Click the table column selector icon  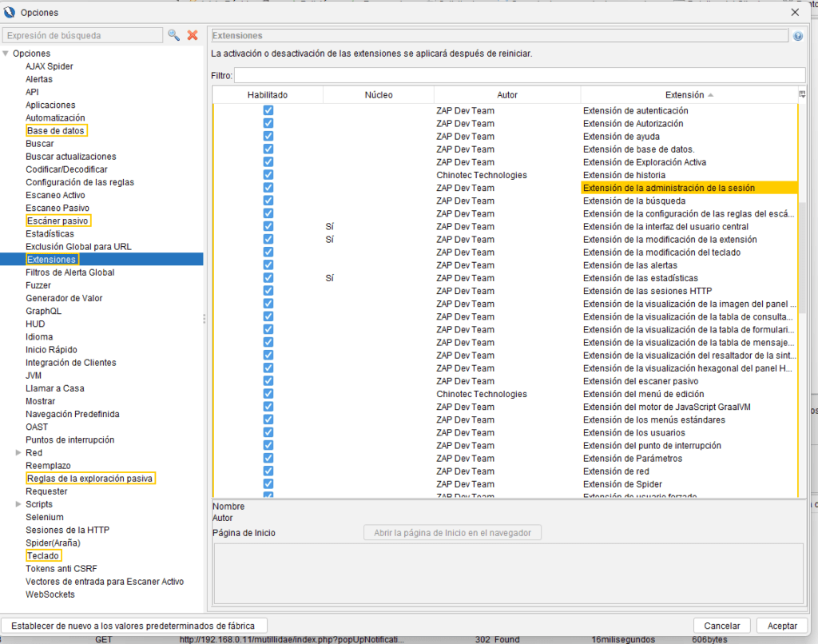802,94
